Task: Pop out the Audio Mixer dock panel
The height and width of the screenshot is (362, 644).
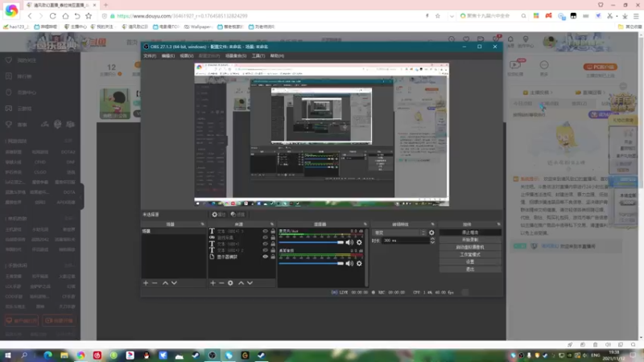Action: pyautogui.click(x=365, y=224)
